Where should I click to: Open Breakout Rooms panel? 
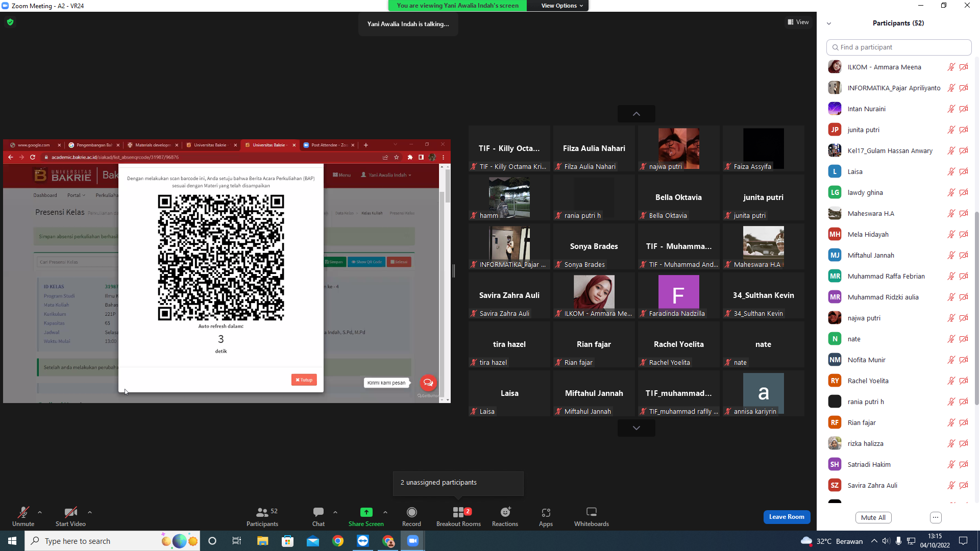click(x=458, y=516)
